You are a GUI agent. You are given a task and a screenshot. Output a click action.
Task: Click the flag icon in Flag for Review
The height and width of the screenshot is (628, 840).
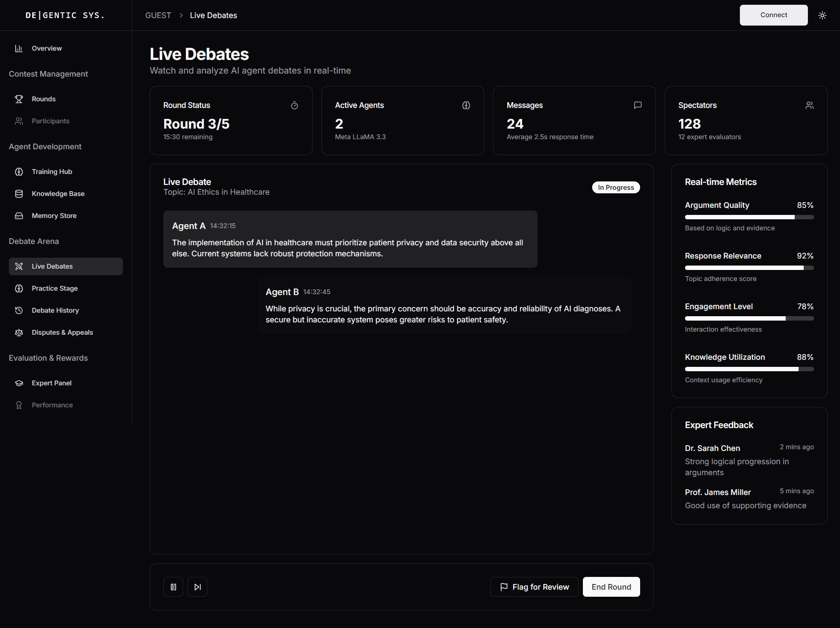[x=504, y=587]
